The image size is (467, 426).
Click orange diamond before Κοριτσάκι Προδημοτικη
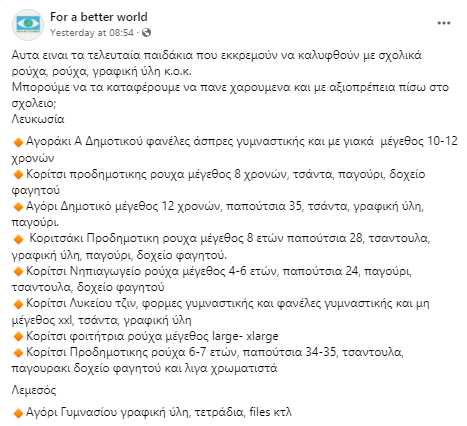18,239
